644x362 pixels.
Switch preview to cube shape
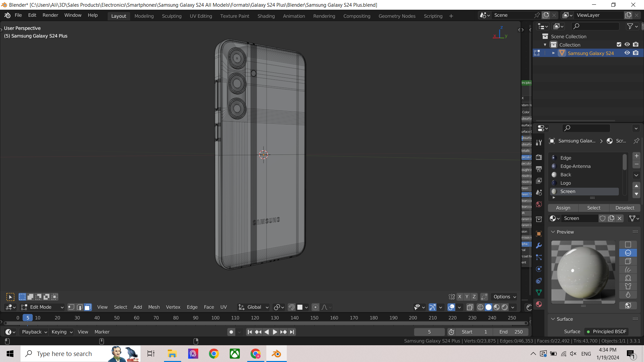point(628,261)
